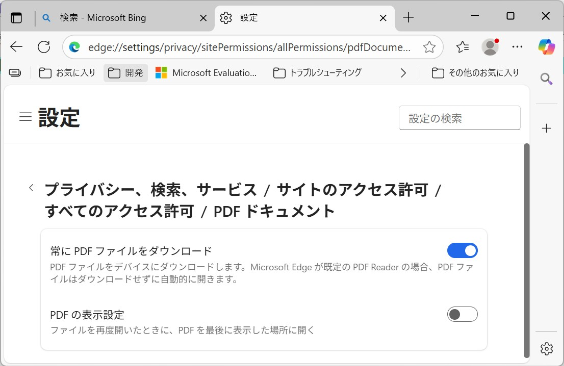The image size is (564, 366).
Task: Click the 設定 page heading
Action: click(x=59, y=117)
